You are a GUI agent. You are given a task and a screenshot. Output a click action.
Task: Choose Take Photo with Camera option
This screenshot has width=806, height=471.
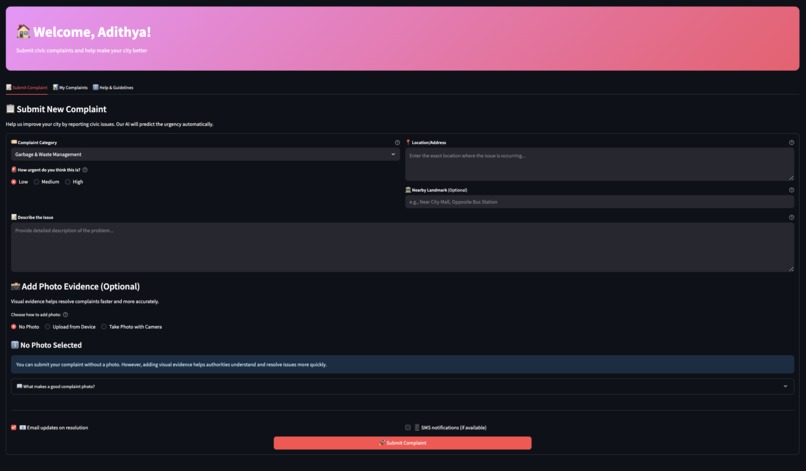[x=132, y=327]
